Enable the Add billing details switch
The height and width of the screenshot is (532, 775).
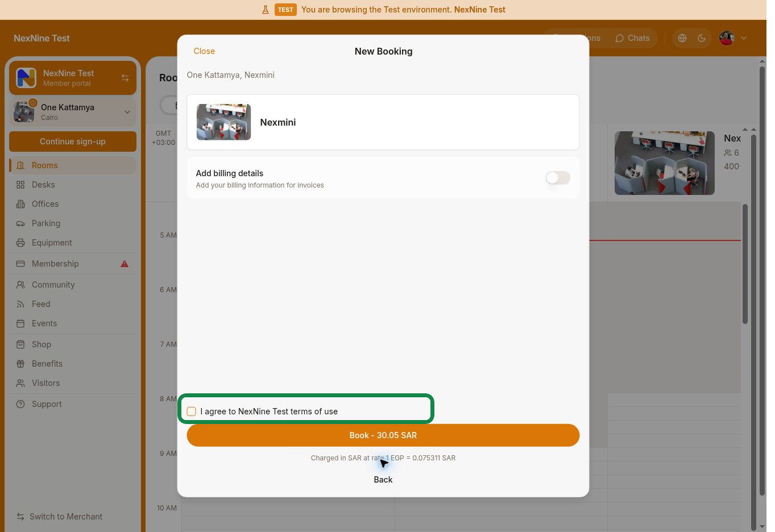558,178
